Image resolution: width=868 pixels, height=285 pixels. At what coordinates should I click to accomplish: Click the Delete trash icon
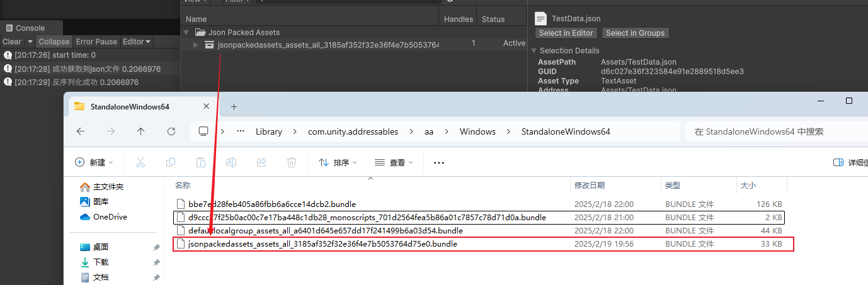[x=292, y=162]
